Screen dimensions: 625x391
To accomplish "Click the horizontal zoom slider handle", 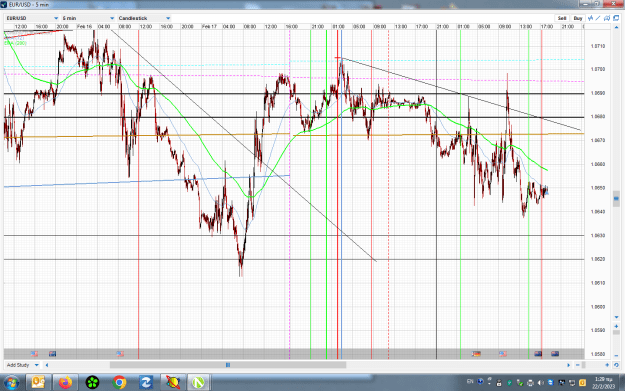I will tap(584, 365).
